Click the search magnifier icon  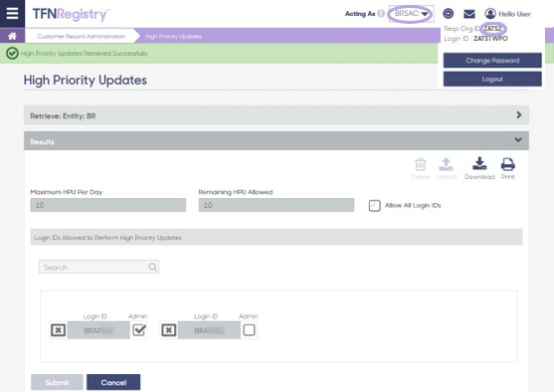tap(152, 267)
